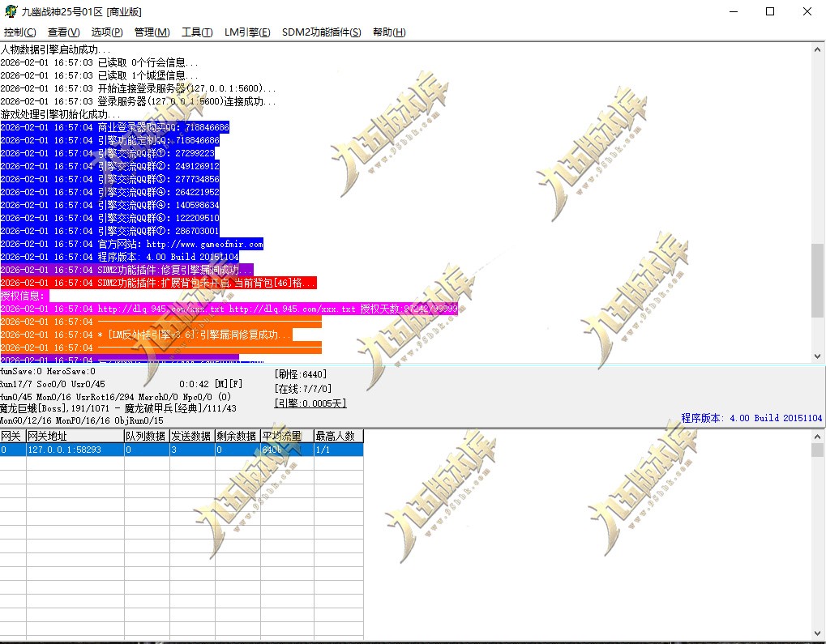Open the 控制(C) menu
The height and width of the screenshot is (644, 826).
tap(20, 32)
